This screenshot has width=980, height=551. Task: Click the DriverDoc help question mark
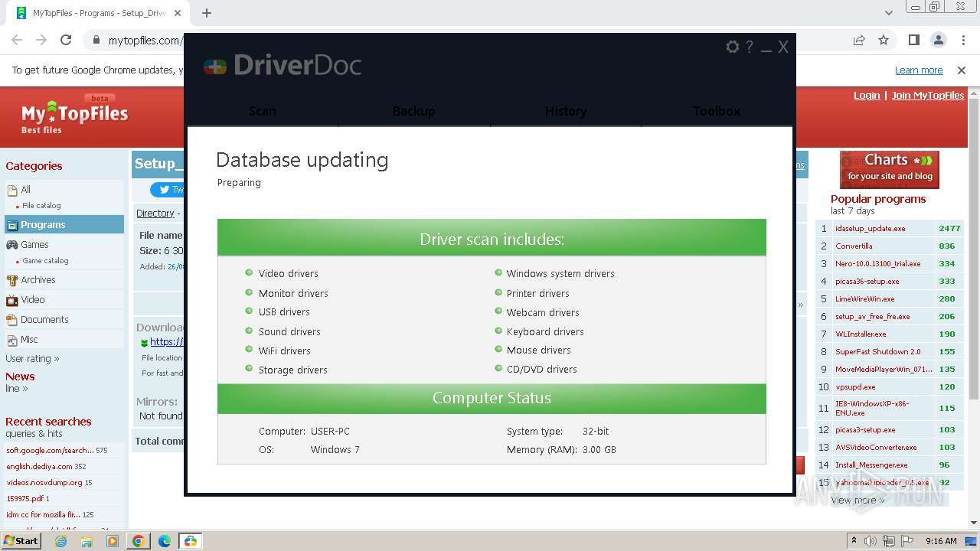click(x=750, y=47)
